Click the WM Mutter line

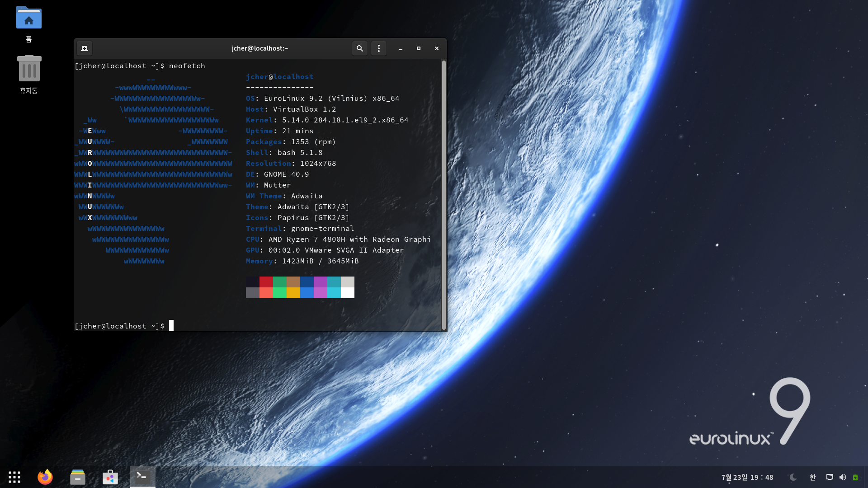click(269, 185)
